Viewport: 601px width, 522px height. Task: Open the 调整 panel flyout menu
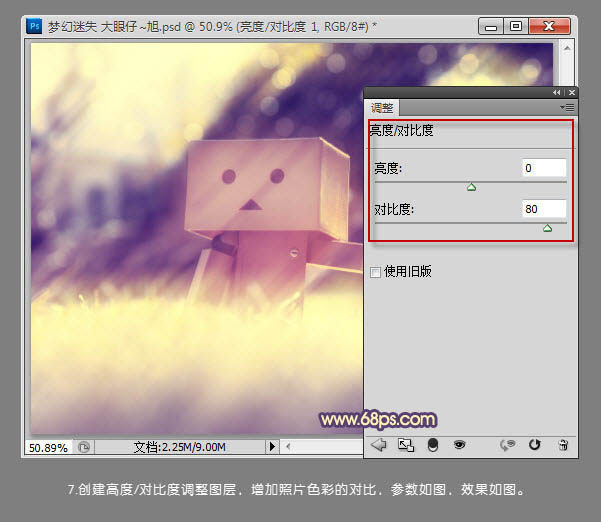click(567, 106)
